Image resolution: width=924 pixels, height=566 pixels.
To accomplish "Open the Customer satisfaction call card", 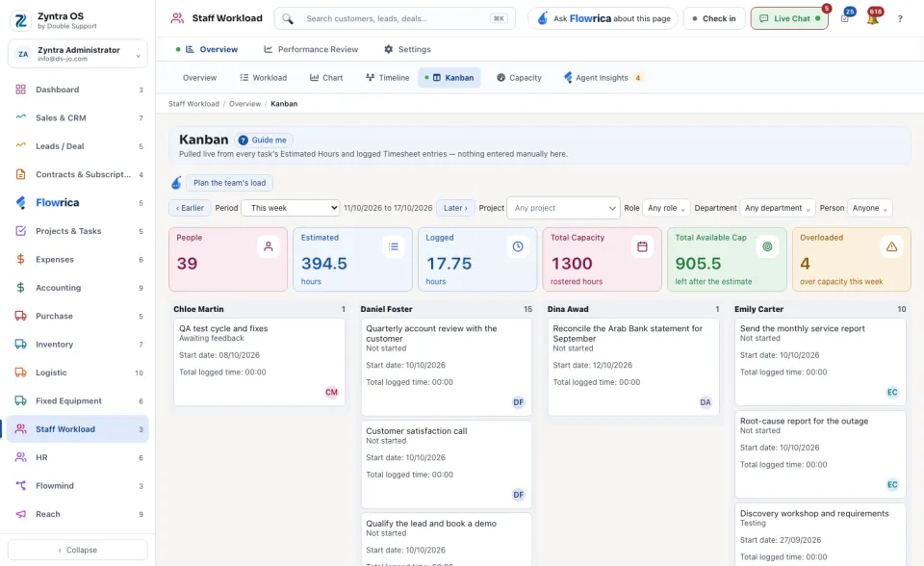I will coord(446,465).
